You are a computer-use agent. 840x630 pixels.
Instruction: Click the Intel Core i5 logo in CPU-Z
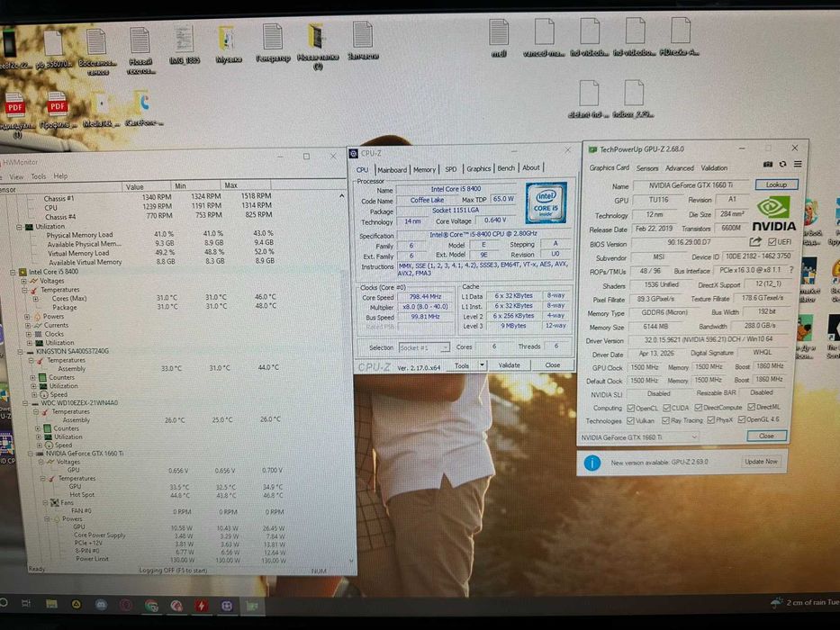546,203
